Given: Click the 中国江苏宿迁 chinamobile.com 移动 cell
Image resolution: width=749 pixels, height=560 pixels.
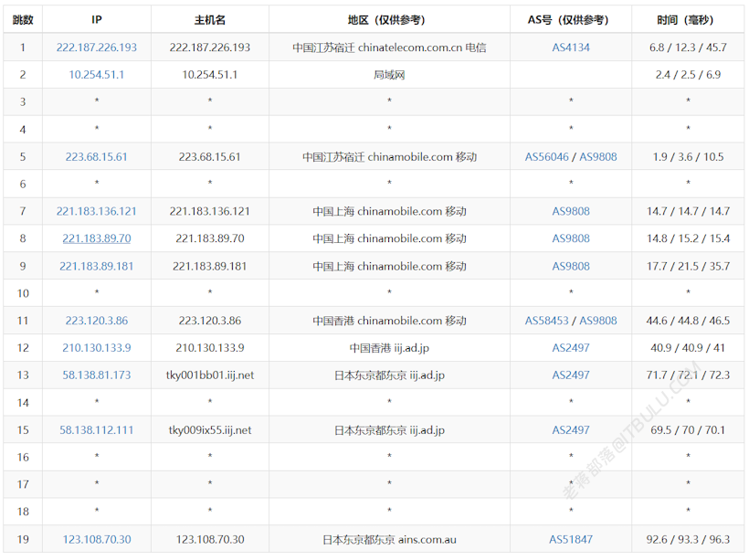Looking at the screenshot, I should click(x=389, y=157).
